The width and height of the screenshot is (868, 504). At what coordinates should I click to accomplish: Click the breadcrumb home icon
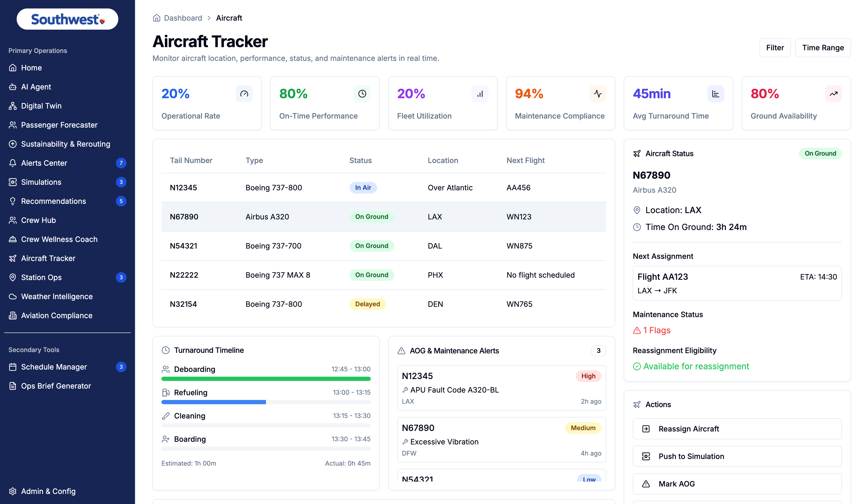157,18
